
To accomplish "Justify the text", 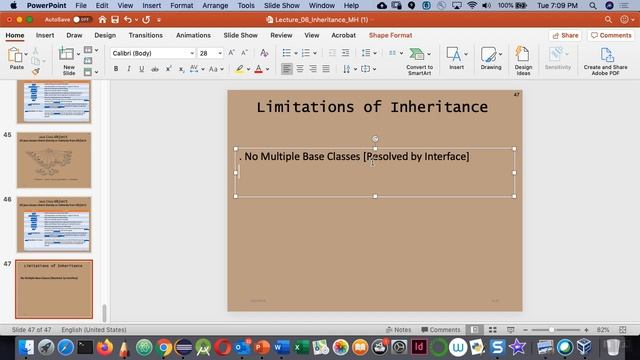I will click(326, 69).
